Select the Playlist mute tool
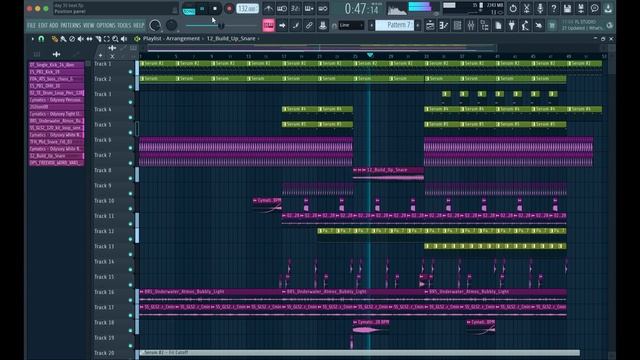 click(81, 39)
